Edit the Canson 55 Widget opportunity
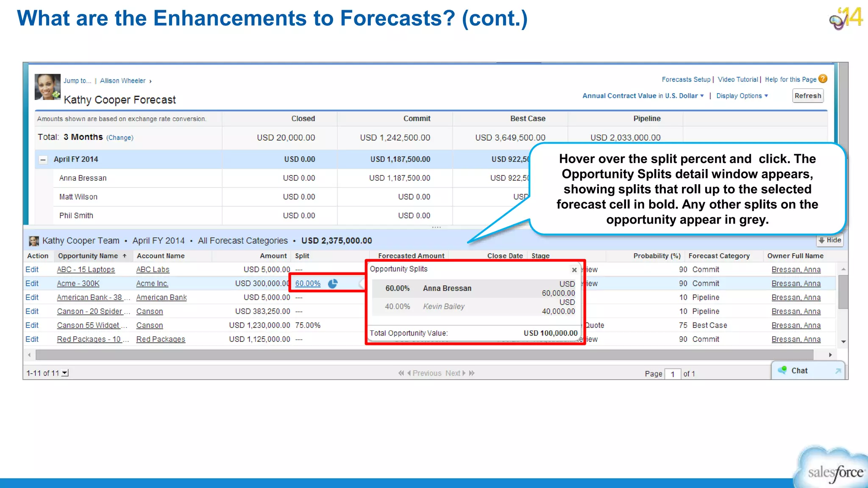 32,325
